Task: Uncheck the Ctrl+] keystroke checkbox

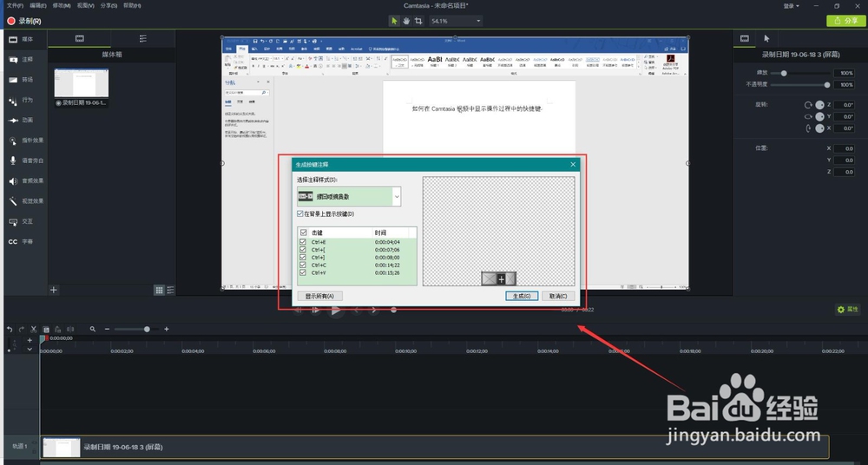Action: click(x=303, y=258)
